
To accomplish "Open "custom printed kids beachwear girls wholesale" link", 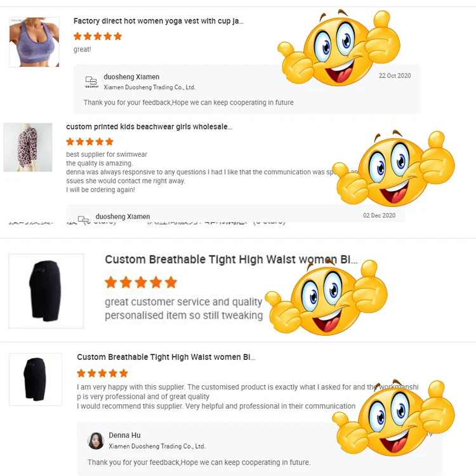I will point(149,126).
